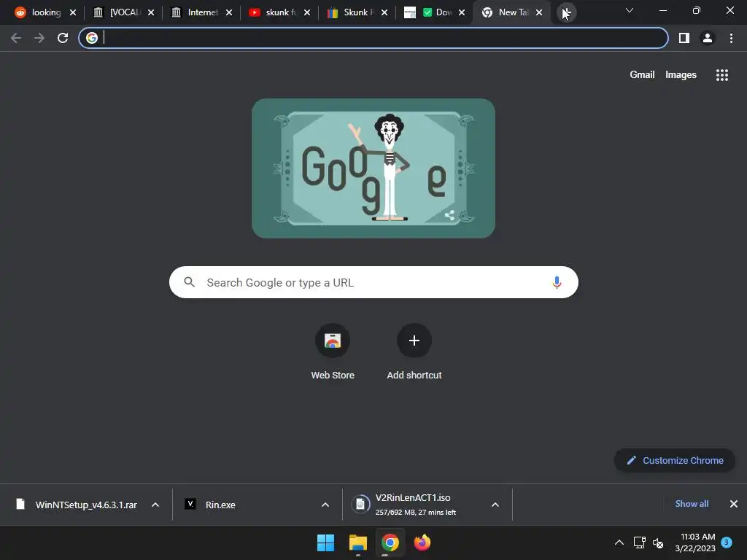Click the magnifier icon in search box
This screenshot has height=560, width=747.
pos(189,282)
